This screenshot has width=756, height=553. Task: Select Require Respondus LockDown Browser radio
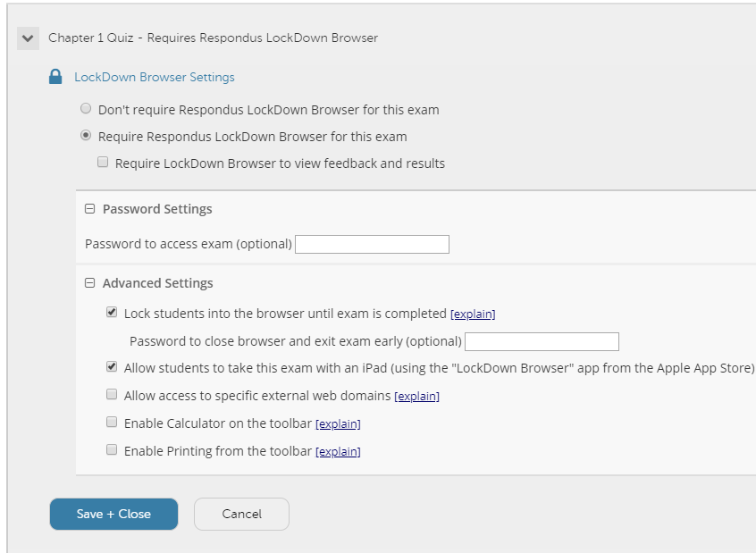86,136
